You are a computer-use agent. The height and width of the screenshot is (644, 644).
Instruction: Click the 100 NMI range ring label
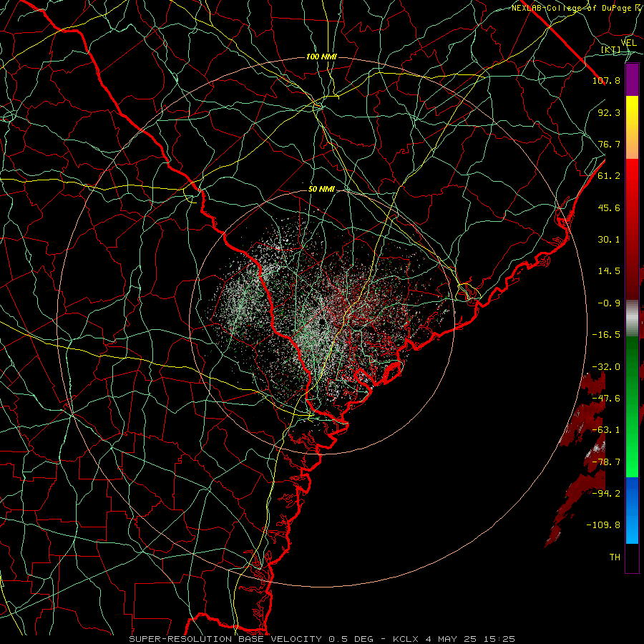(x=321, y=57)
